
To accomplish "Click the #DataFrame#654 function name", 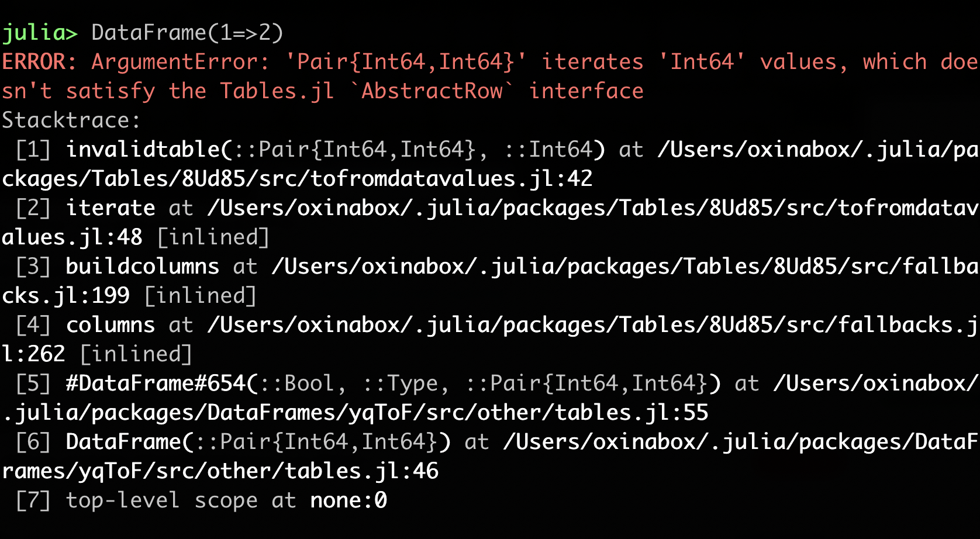I will (156, 383).
